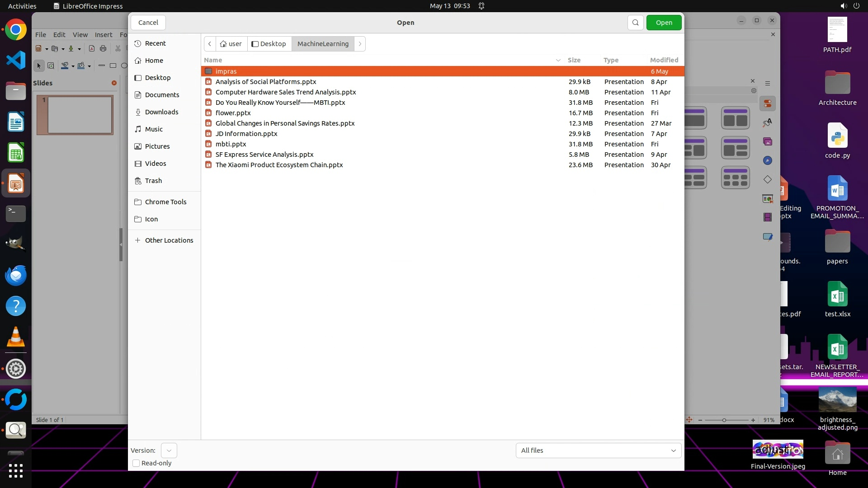The height and width of the screenshot is (488, 868).
Task: Launch Thunderbird from the dock
Action: [16, 275]
